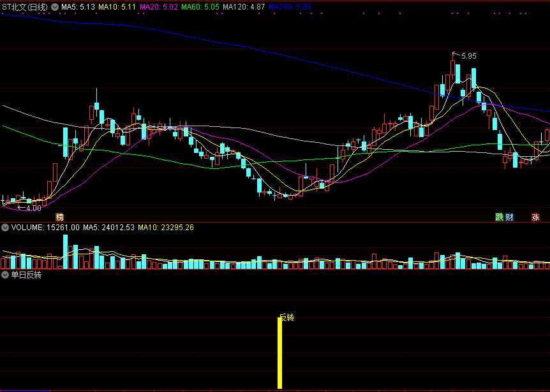This screenshot has height=392, width=550.
Task: Open the 单日反转 indicator dropdown arrow
Action: click(x=5, y=275)
